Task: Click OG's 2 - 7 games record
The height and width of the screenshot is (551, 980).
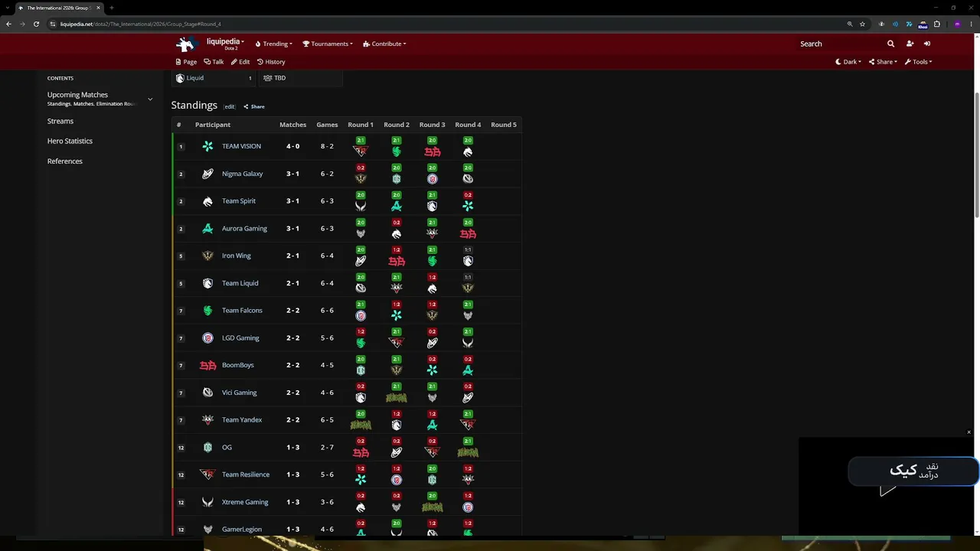Action: click(x=327, y=448)
